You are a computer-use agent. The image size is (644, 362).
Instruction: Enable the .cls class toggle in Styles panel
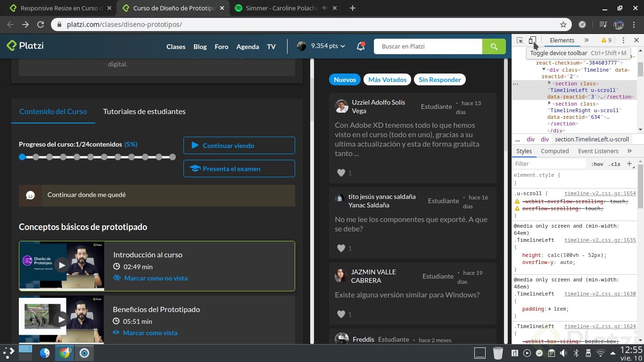coord(614,164)
